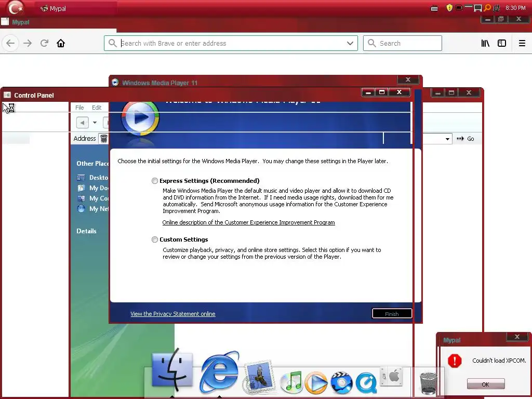
Task: Click the Details section header
Action: pyautogui.click(x=87, y=231)
